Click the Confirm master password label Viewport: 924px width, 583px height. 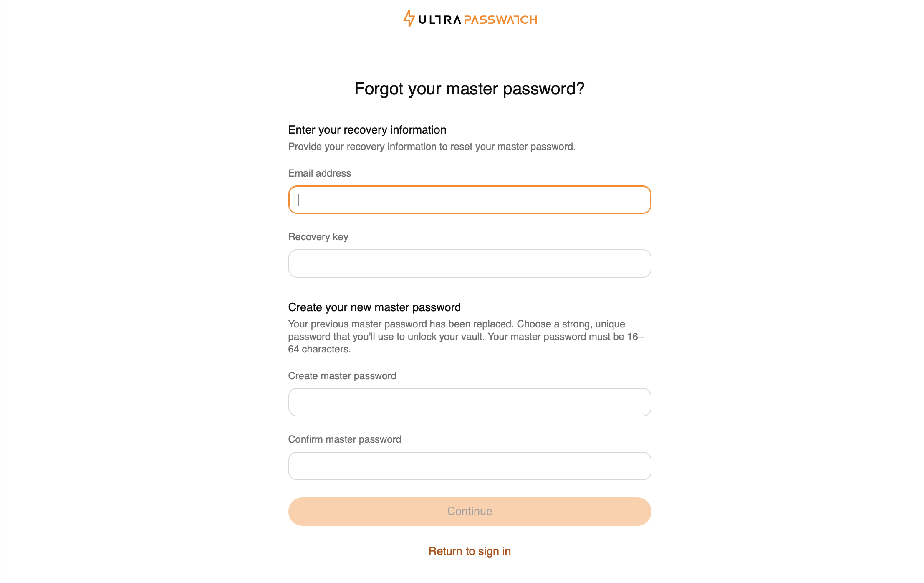(345, 439)
